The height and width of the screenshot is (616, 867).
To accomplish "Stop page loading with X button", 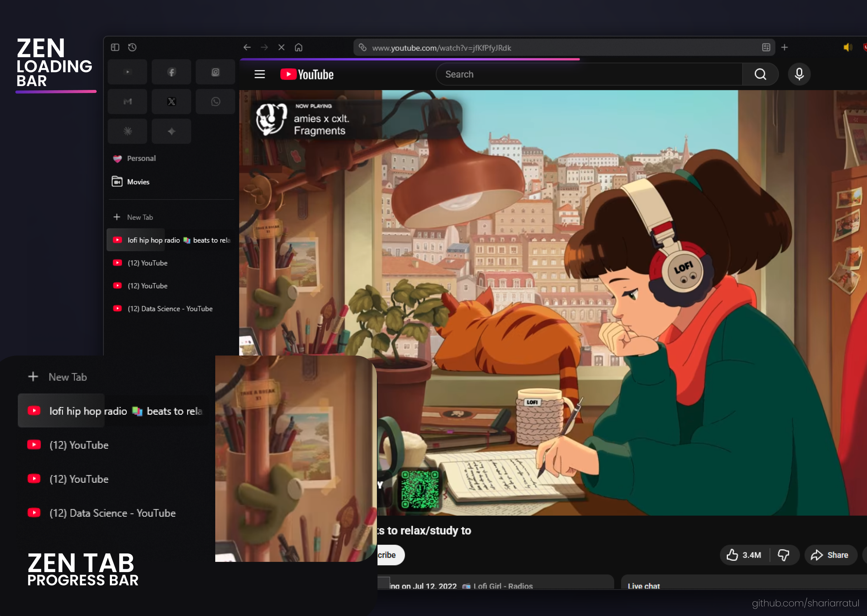I will (x=281, y=48).
